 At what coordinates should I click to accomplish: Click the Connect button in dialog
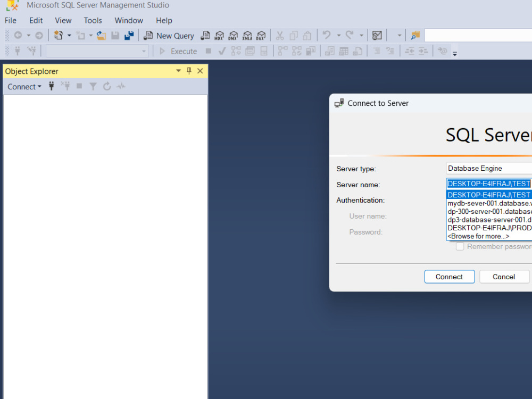coord(449,277)
